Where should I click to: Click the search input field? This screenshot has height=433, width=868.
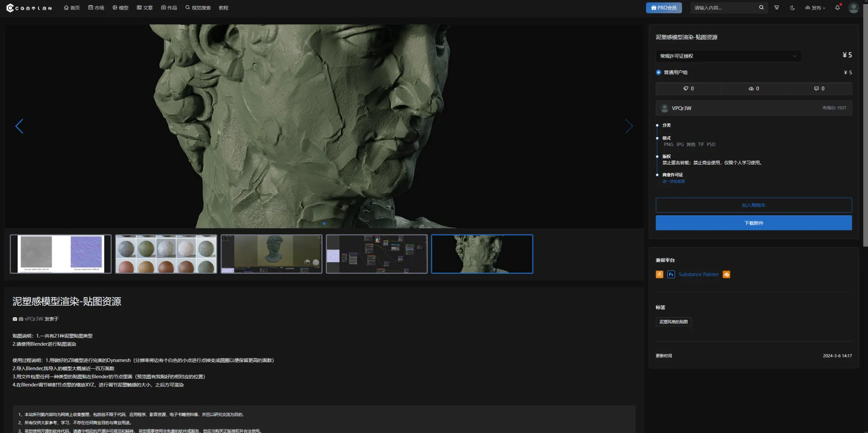pos(723,8)
